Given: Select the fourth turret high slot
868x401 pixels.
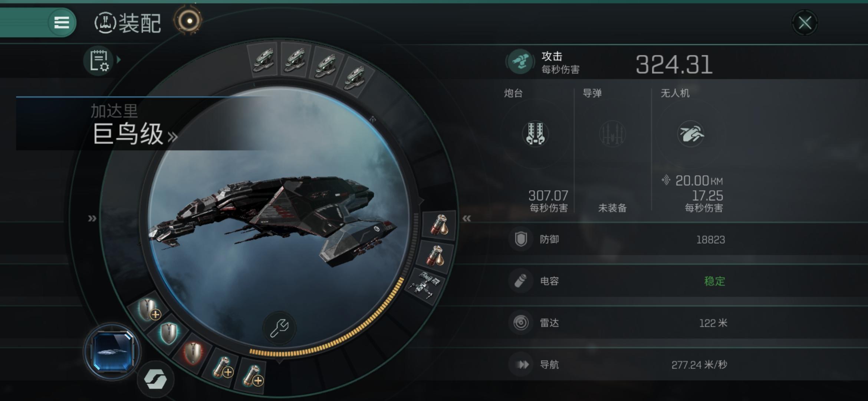Looking at the screenshot, I should click(354, 77).
